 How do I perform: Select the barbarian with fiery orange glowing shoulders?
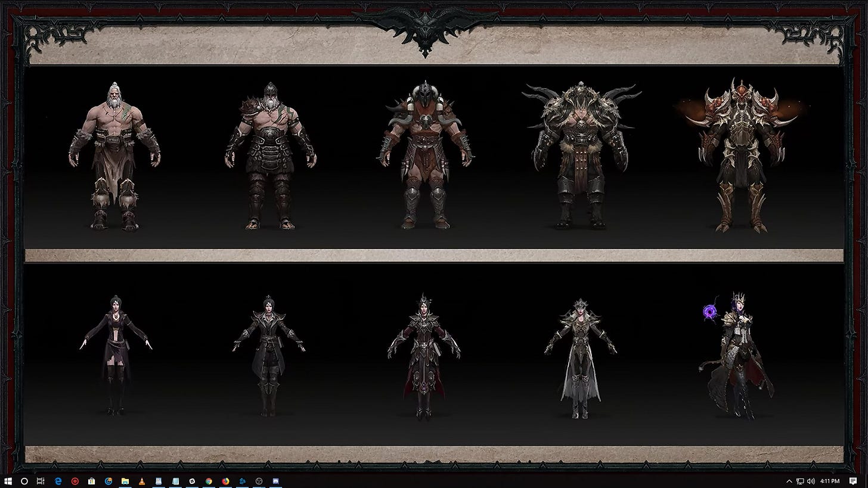(740, 156)
